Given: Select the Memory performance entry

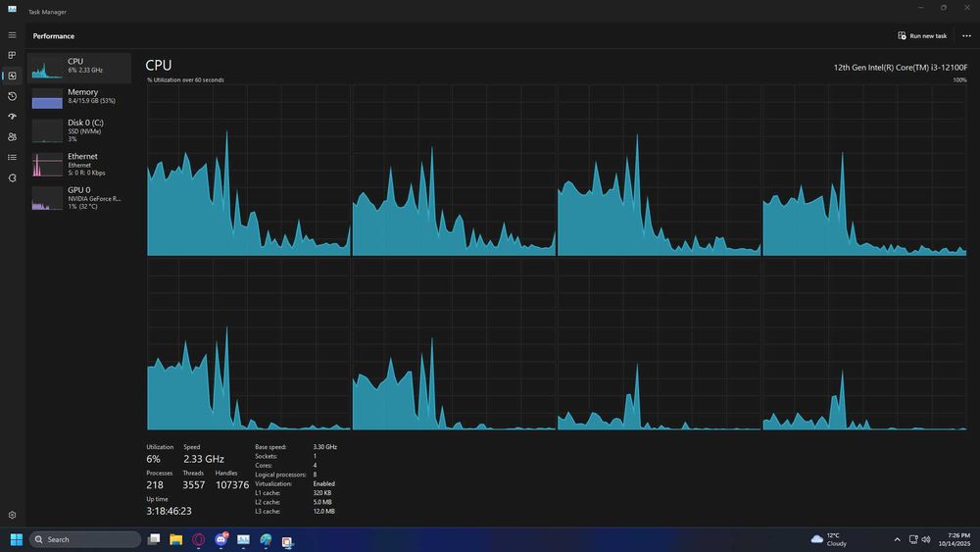Looking at the screenshot, I should click(x=78, y=98).
